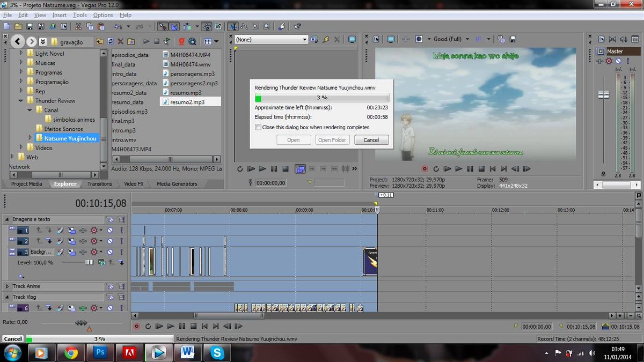Image resolution: width=644 pixels, height=362 pixels.
Task: Open the Trimmer (None) media dropdown
Action: 304,39
